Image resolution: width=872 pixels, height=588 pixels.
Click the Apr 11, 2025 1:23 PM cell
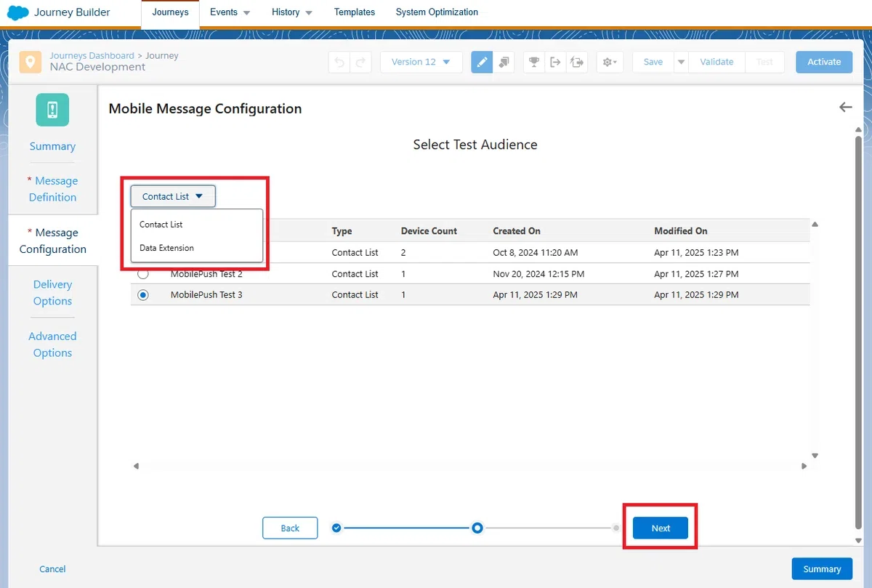click(696, 253)
